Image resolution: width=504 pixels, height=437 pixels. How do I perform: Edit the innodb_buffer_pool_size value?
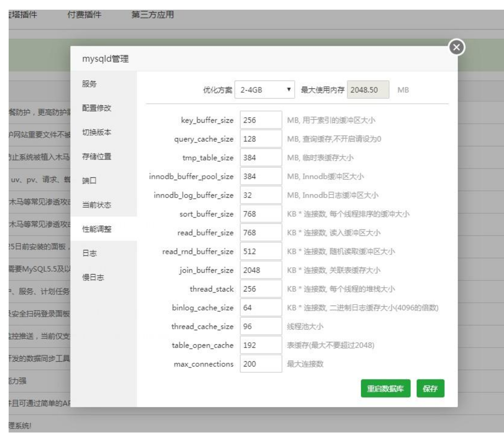[x=260, y=176]
